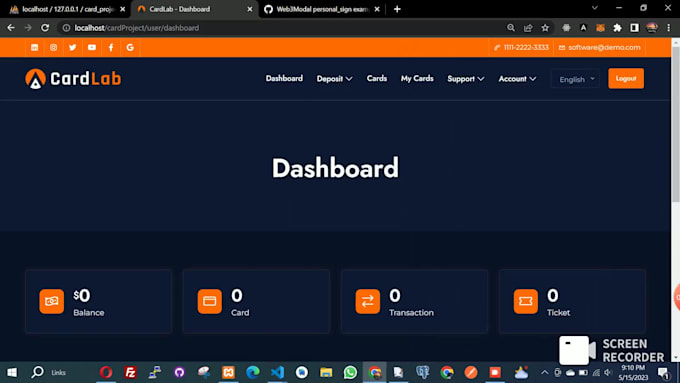Open the Chrome extensions puzzle icon
680x383 pixels.
click(x=617, y=28)
